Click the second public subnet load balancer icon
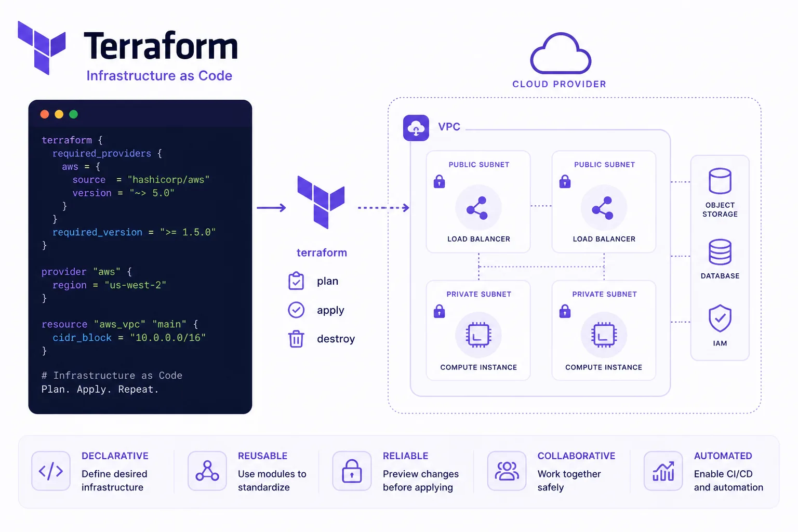 (604, 208)
